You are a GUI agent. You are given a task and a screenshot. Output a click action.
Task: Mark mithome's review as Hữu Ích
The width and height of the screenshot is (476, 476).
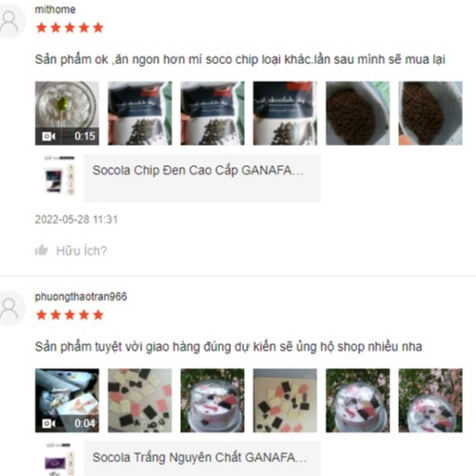point(82,251)
